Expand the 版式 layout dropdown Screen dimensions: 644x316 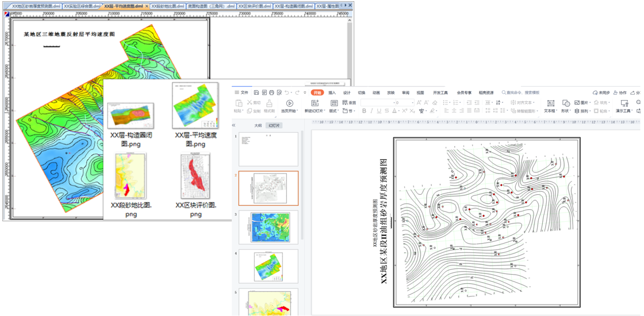click(333, 111)
